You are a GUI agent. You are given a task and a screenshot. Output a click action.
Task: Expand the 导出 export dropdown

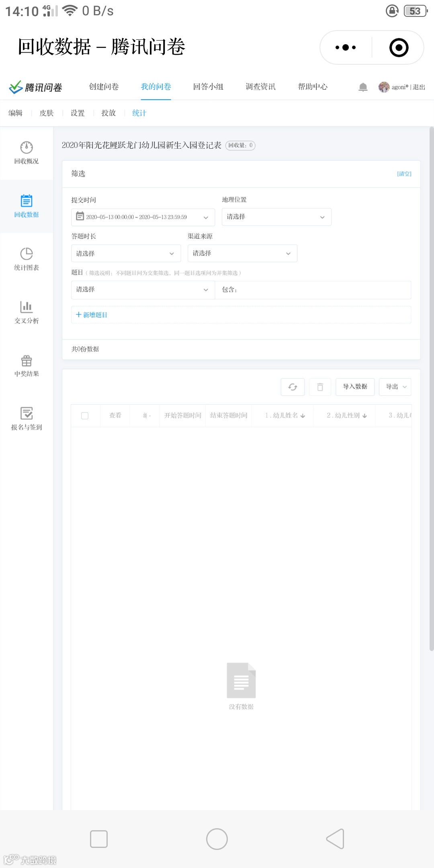pyautogui.click(x=395, y=387)
